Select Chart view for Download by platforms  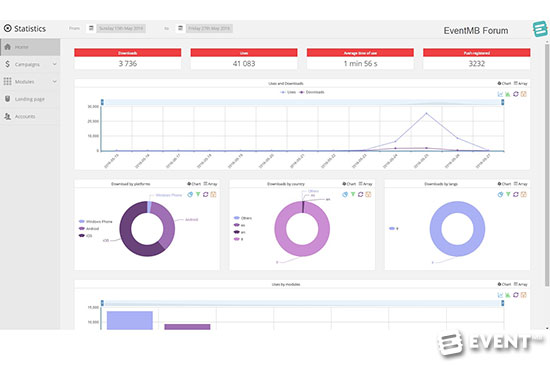point(194,184)
